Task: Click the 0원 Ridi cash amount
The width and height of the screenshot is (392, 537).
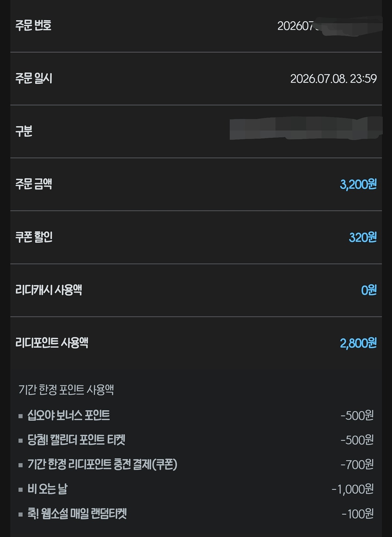Action: [x=369, y=290]
